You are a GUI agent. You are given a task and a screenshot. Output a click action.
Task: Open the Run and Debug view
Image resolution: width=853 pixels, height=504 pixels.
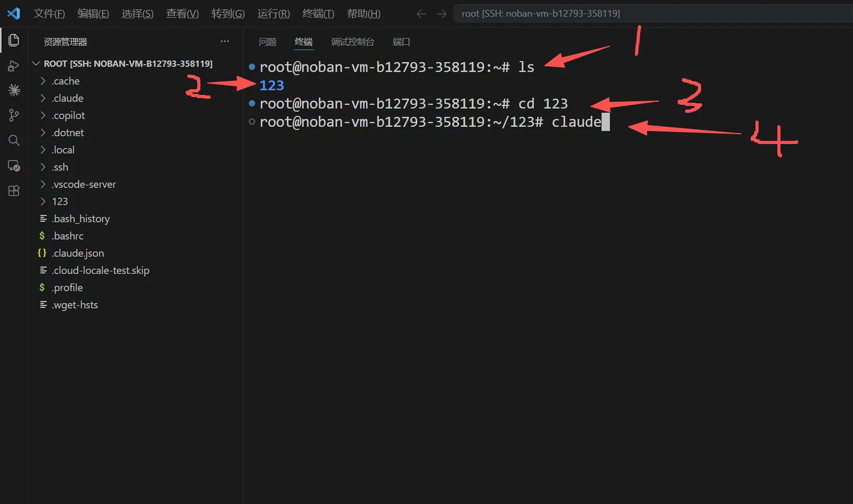(14, 66)
